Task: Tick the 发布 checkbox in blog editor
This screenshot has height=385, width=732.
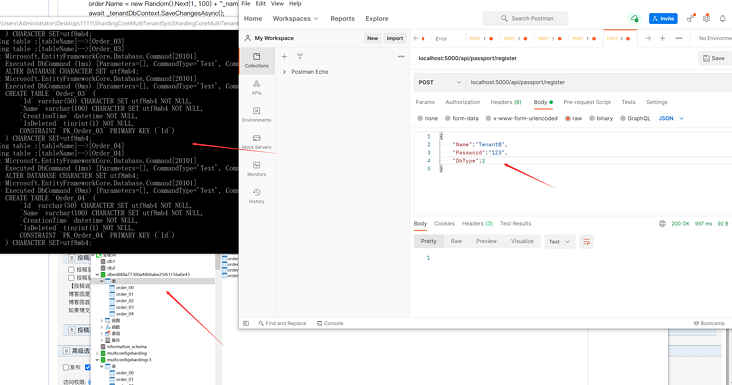Action: click(x=66, y=367)
